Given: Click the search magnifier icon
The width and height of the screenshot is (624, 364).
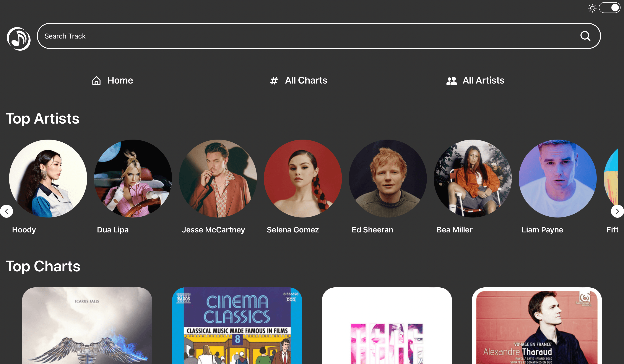Looking at the screenshot, I should tap(585, 36).
